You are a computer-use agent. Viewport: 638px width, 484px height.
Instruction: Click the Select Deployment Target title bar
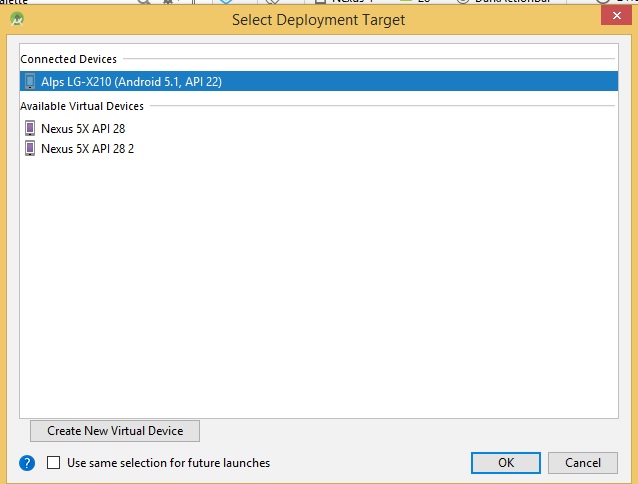click(x=318, y=19)
